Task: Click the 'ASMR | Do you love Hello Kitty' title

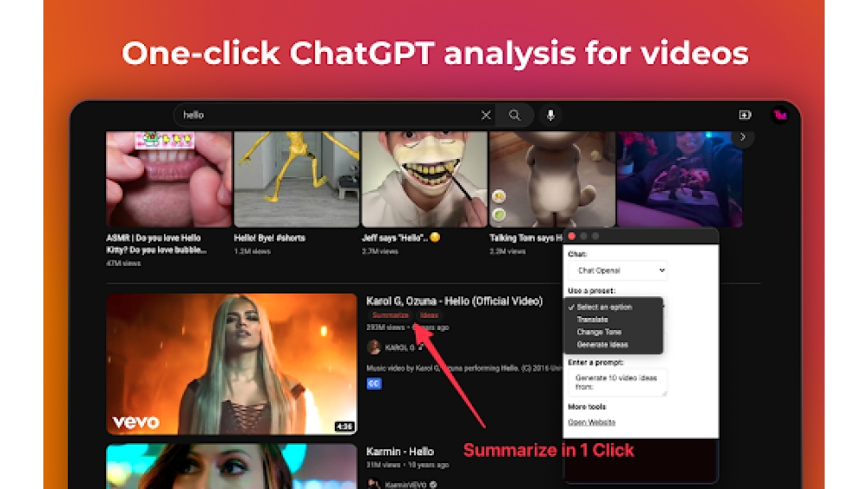Action: [x=156, y=244]
